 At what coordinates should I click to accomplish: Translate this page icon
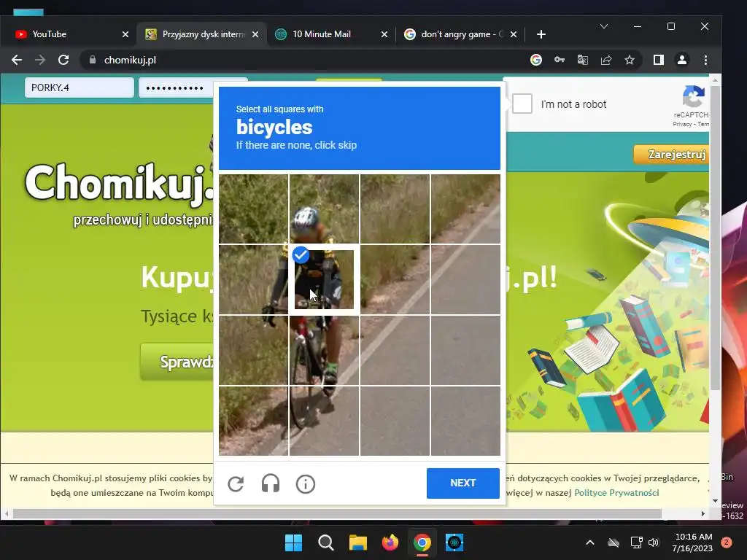click(583, 60)
